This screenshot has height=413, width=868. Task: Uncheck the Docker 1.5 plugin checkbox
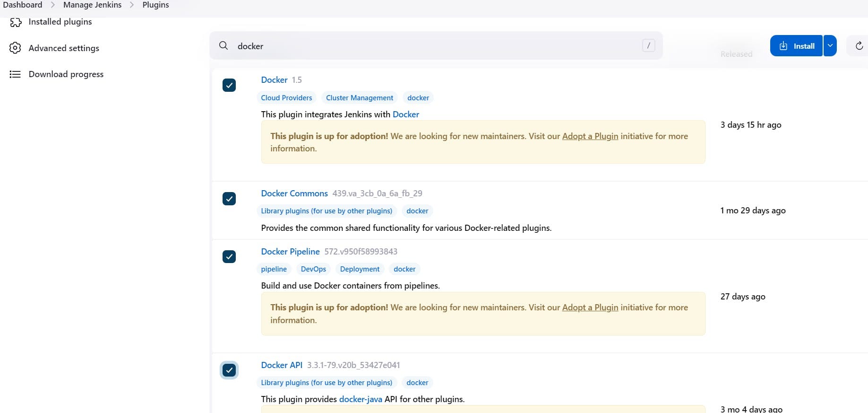pyautogui.click(x=229, y=85)
